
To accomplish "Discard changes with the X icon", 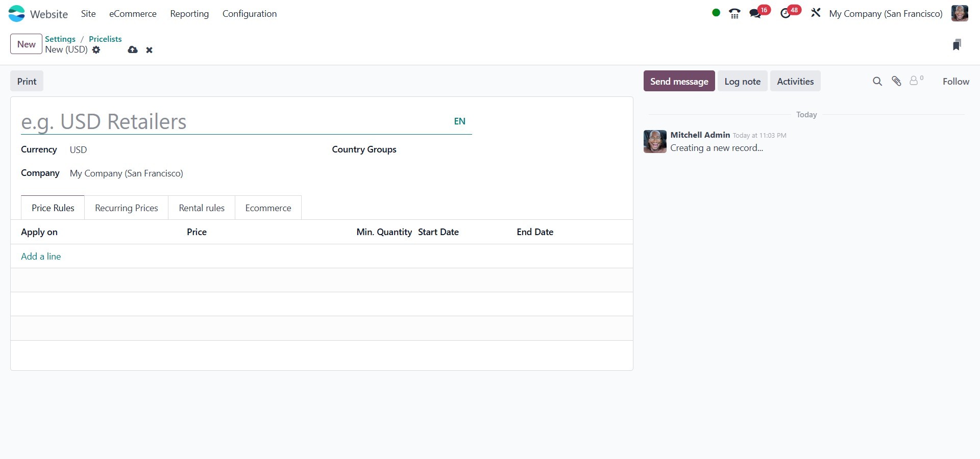I will (149, 50).
